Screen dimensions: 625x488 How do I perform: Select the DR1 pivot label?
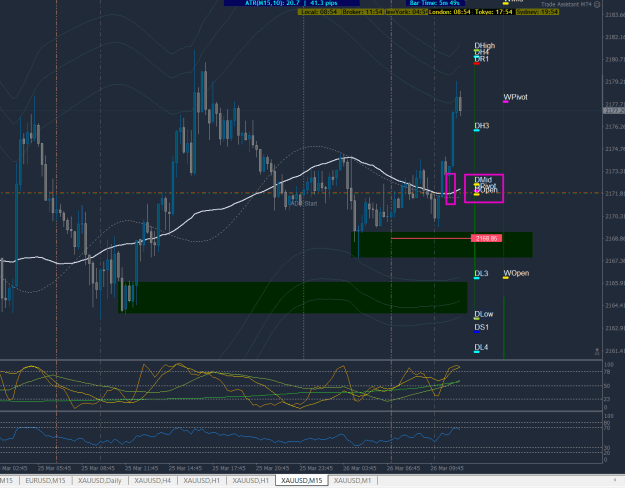[x=482, y=59]
